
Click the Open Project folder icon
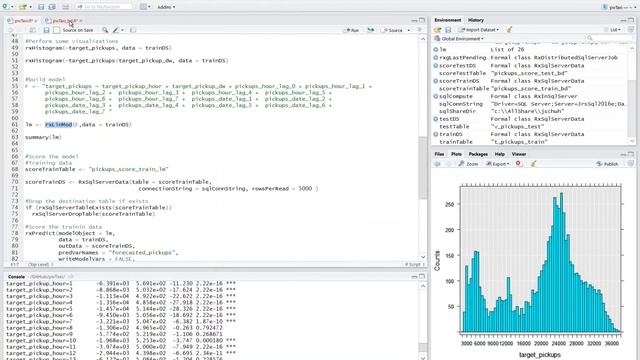pos(23,7)
